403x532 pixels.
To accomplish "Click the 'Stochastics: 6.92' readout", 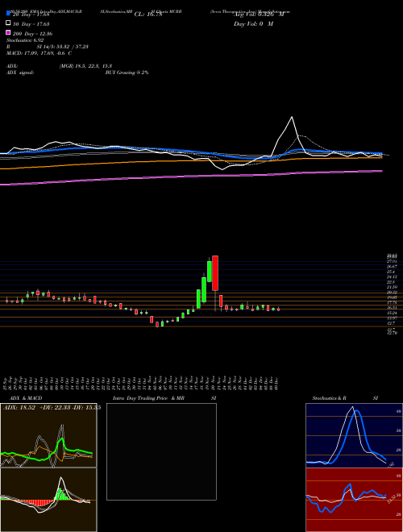I will [x=25, y=40].
